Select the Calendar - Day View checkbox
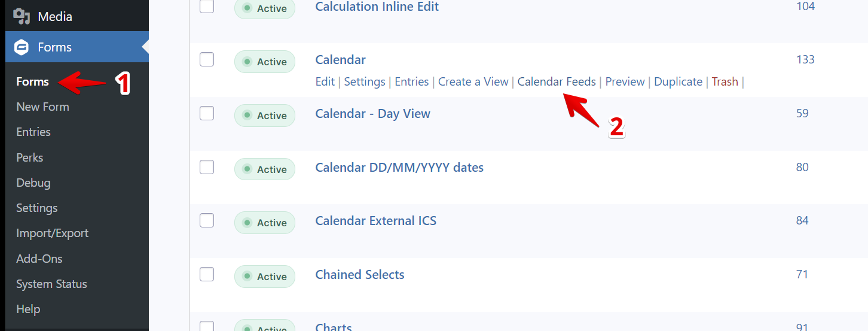 tap(207, 113)
